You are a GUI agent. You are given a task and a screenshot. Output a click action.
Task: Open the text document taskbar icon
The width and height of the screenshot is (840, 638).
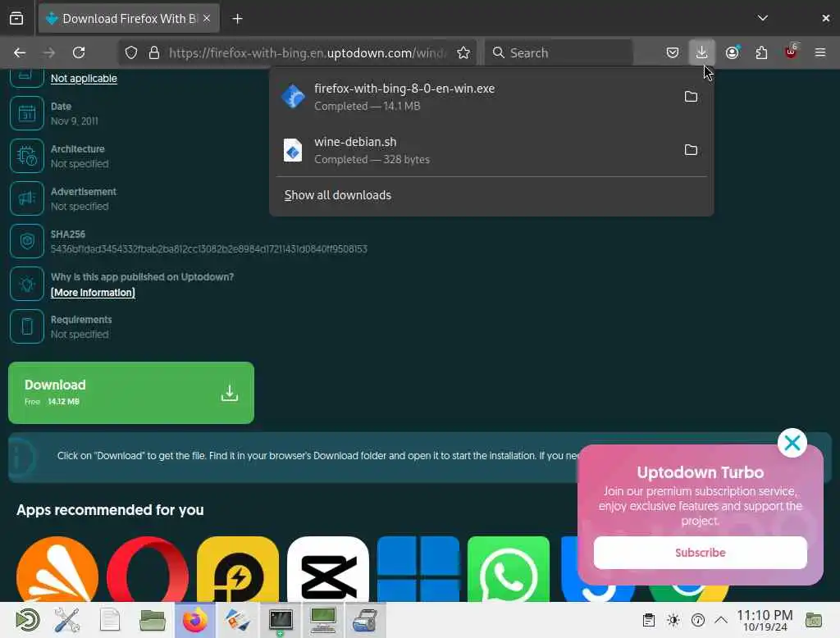pyautogui.click(x=110, y=620)
